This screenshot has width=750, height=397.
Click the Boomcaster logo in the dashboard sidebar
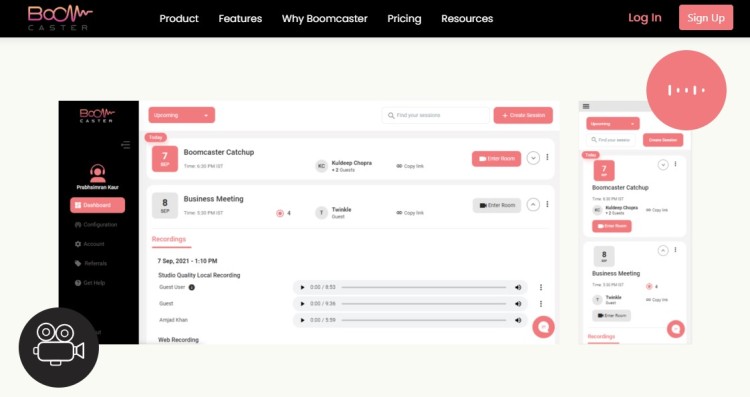pyautogui.click(x=97, y=115)
